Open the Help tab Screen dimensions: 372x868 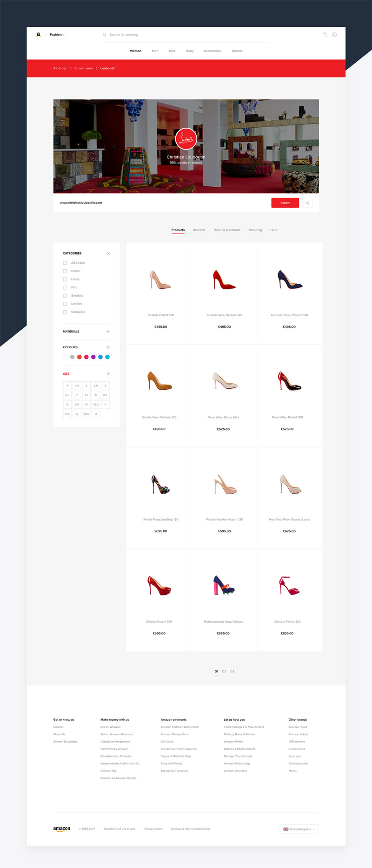(x=274, y=230)
